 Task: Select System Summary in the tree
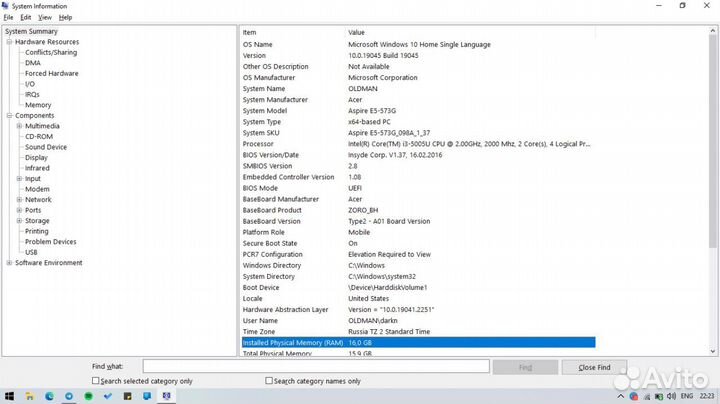31,31
